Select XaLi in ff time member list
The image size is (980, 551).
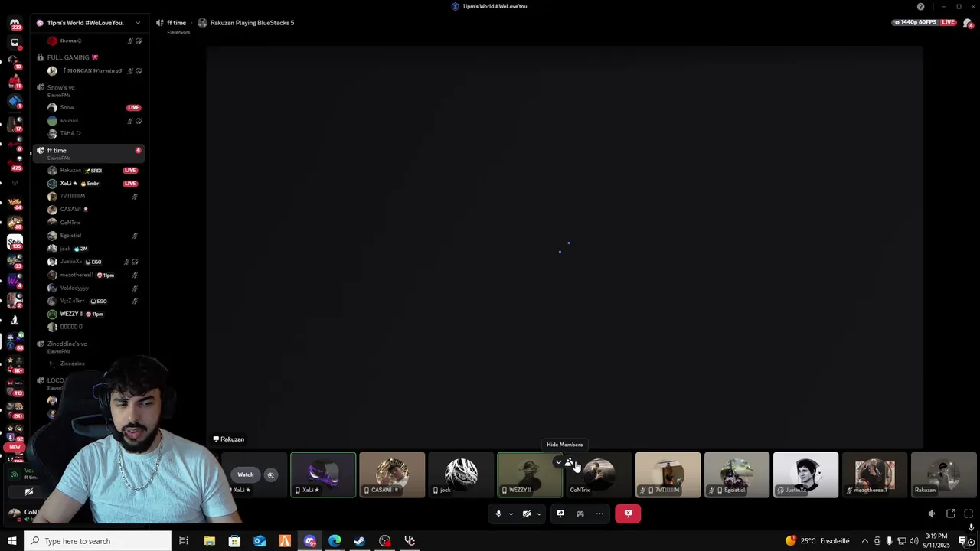93,184
